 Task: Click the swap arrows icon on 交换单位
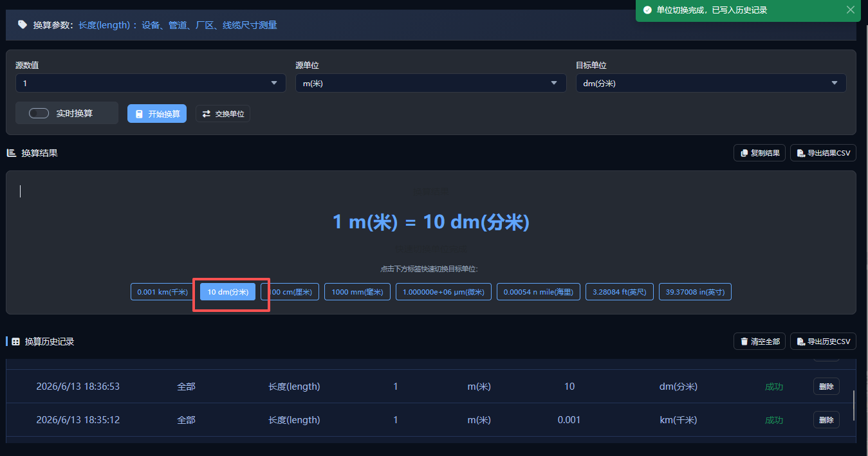(207, 114)
